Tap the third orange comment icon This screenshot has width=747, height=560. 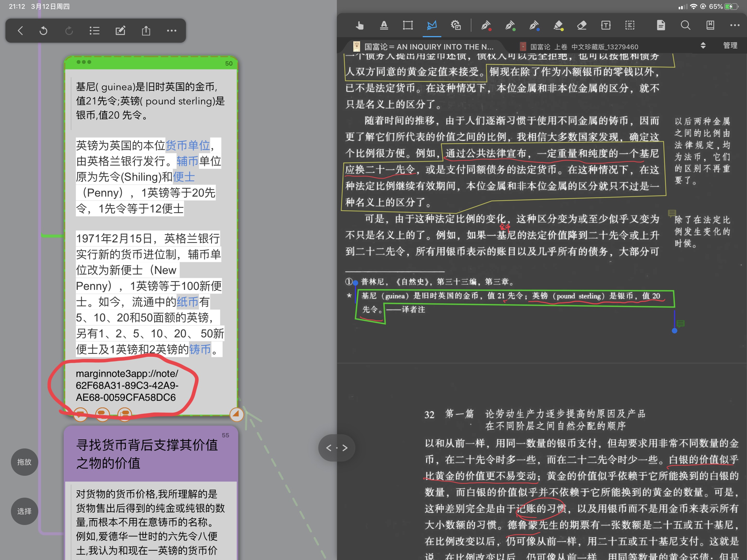coord(125,414)
